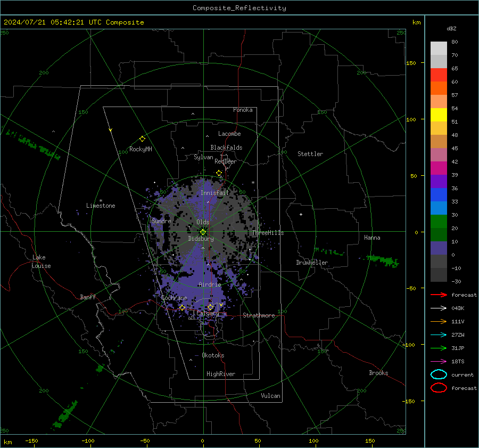Click the red 'forecast' ellipse legend icon
The height and width of the screenshot is (448, 479).
[439, 388]
